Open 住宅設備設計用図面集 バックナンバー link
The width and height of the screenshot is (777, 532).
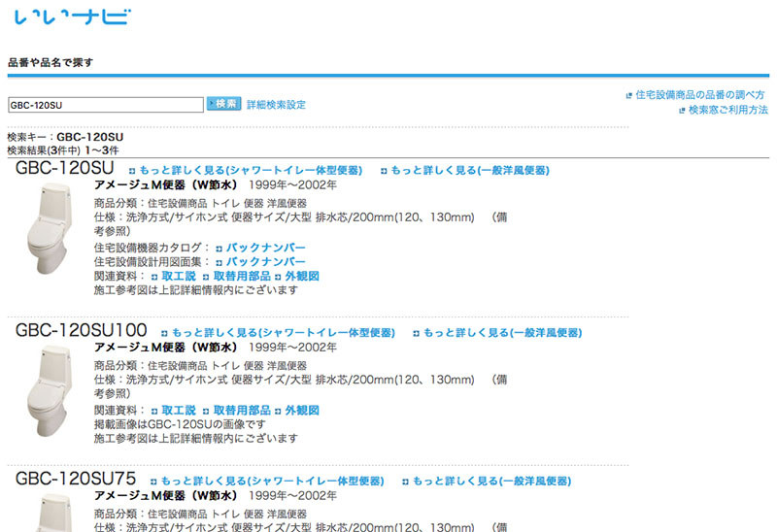coord(265,261)
